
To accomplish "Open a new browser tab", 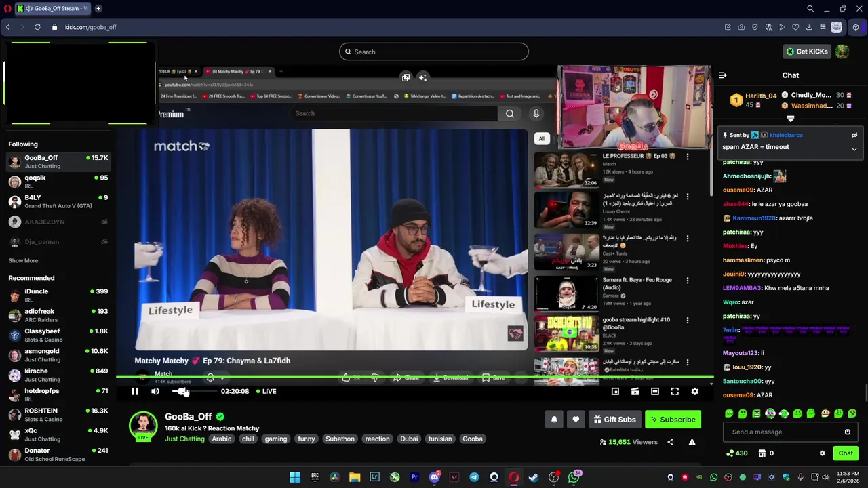I will point(98,9).
